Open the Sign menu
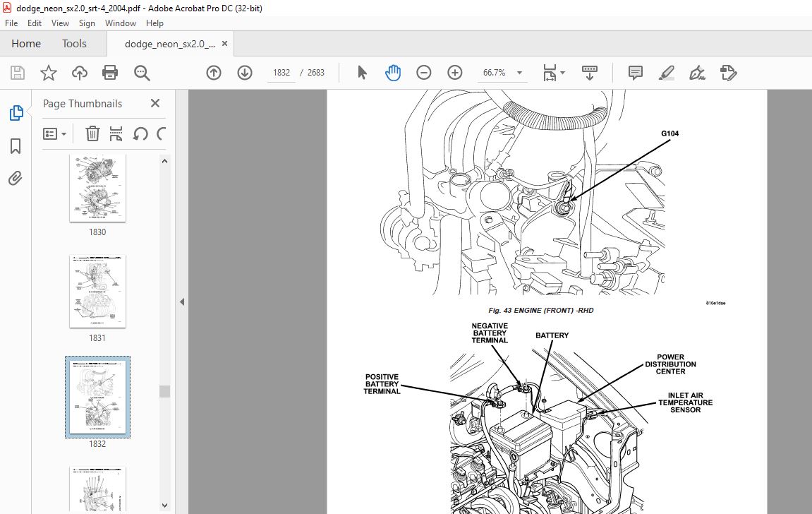 (x=87, y=23)
